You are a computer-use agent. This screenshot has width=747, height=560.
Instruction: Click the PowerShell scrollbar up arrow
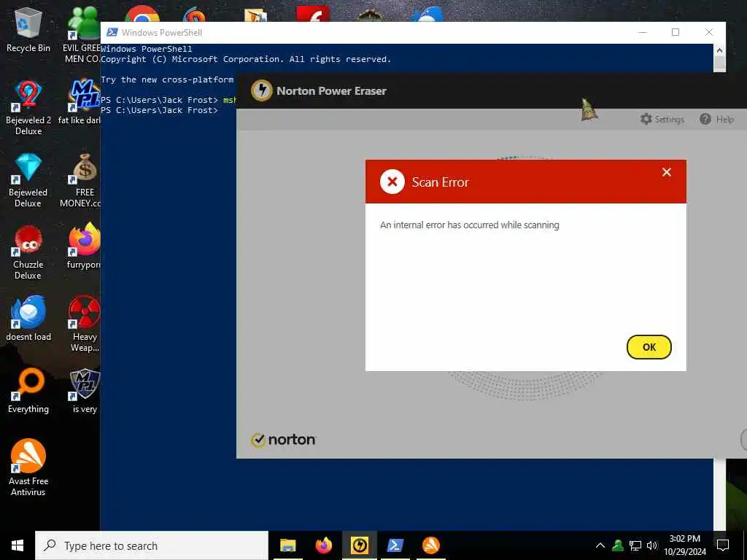719,50
